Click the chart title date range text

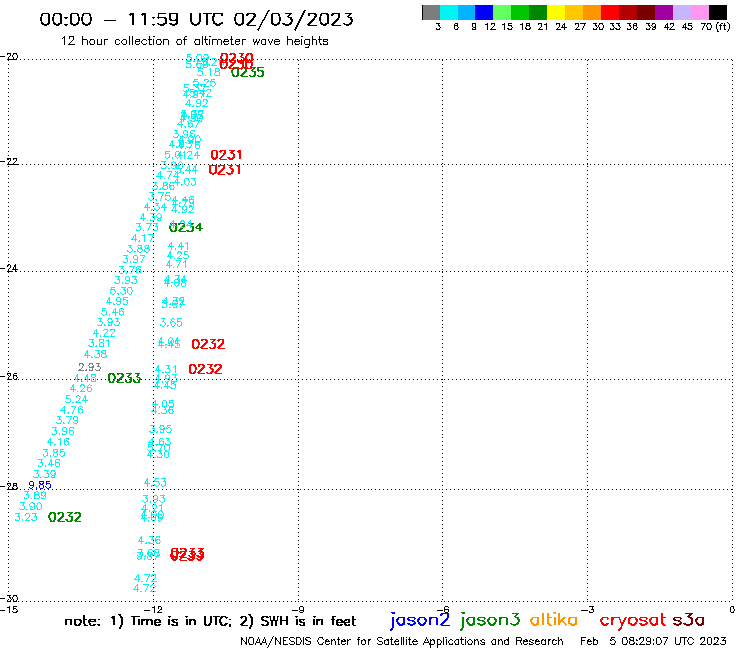(196, 19)
